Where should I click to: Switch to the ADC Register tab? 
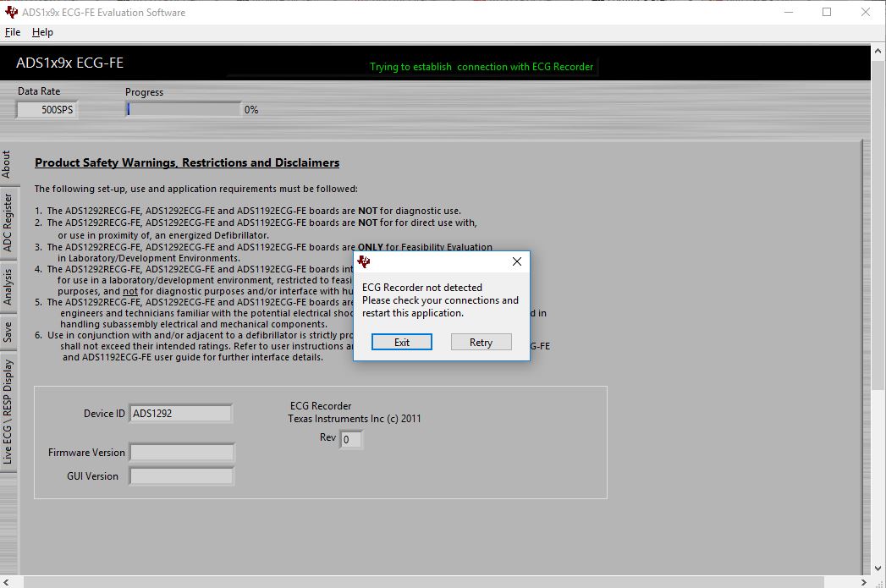8,223
